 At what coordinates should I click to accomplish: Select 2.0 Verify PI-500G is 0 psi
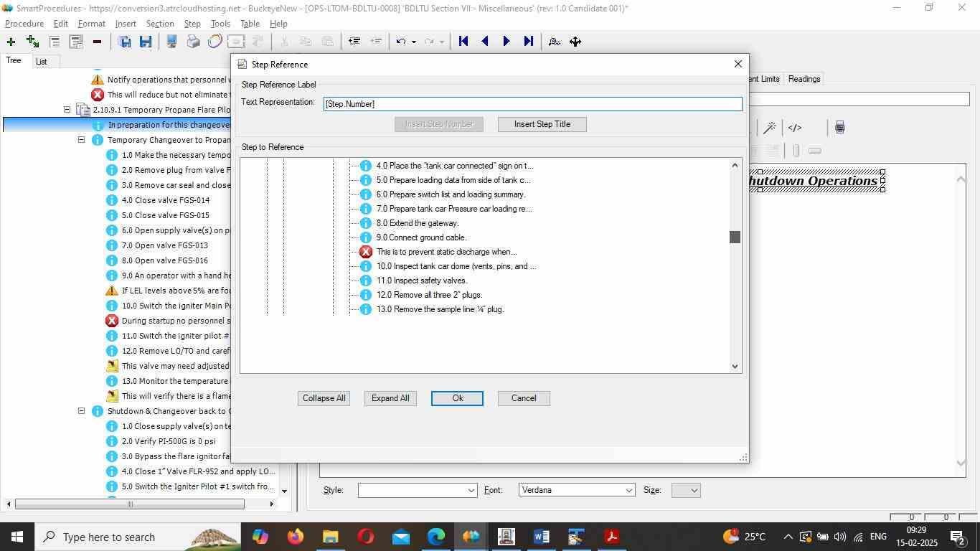[x=169, y=441]
